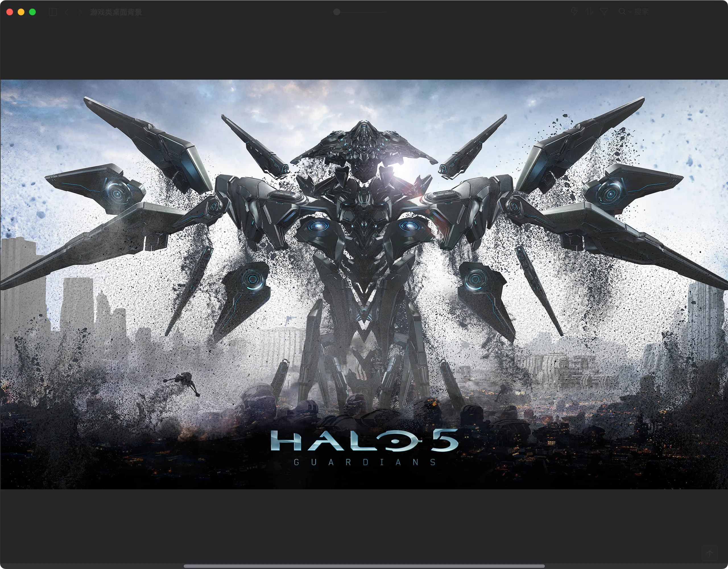Open the sort order arrows icon
The image size is (728, 569).
point(589,12)
